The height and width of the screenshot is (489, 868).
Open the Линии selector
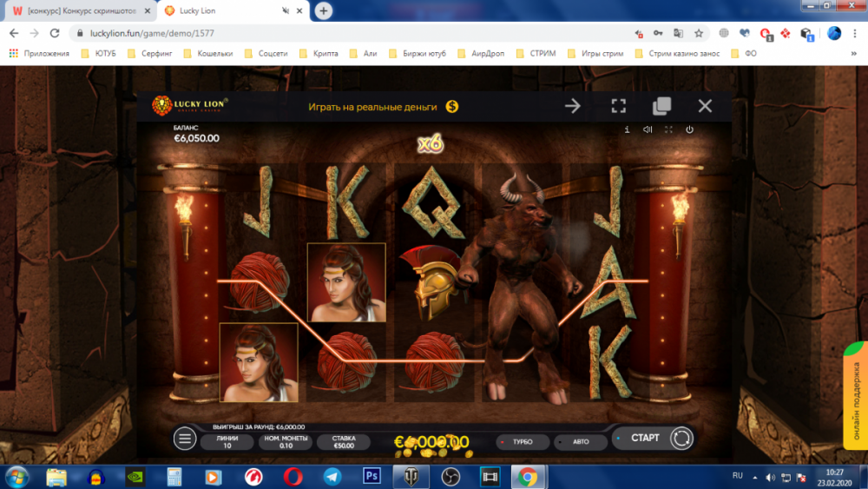pyautogui.click(x=227, y=441)
